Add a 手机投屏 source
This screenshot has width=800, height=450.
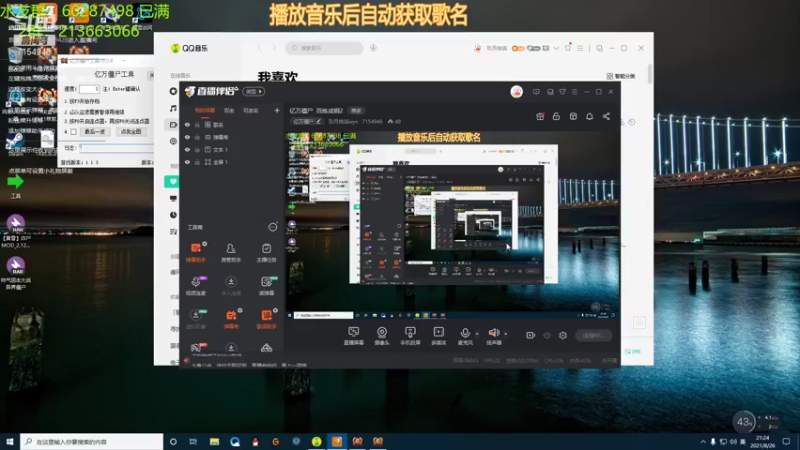pyautogui.click(x=410, y=336)
